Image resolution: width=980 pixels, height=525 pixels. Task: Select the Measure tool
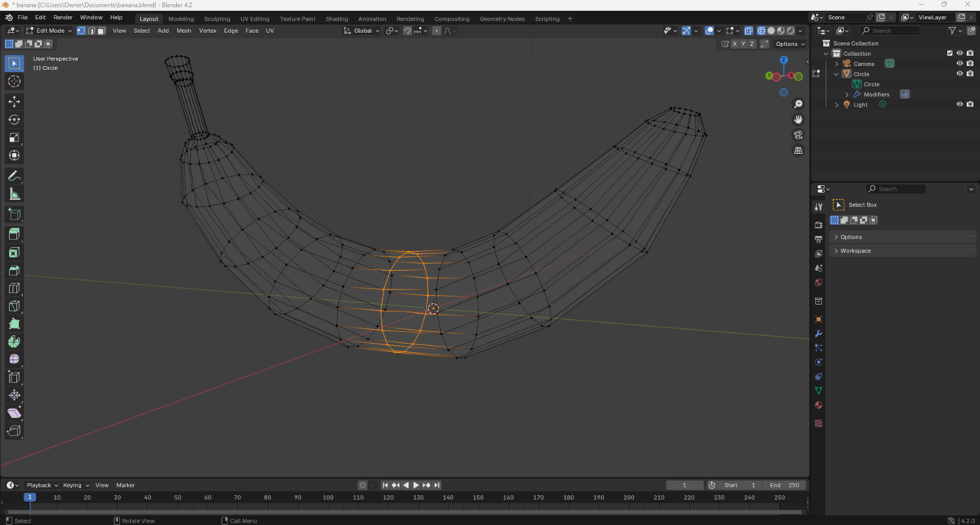(x=14, y=194)
